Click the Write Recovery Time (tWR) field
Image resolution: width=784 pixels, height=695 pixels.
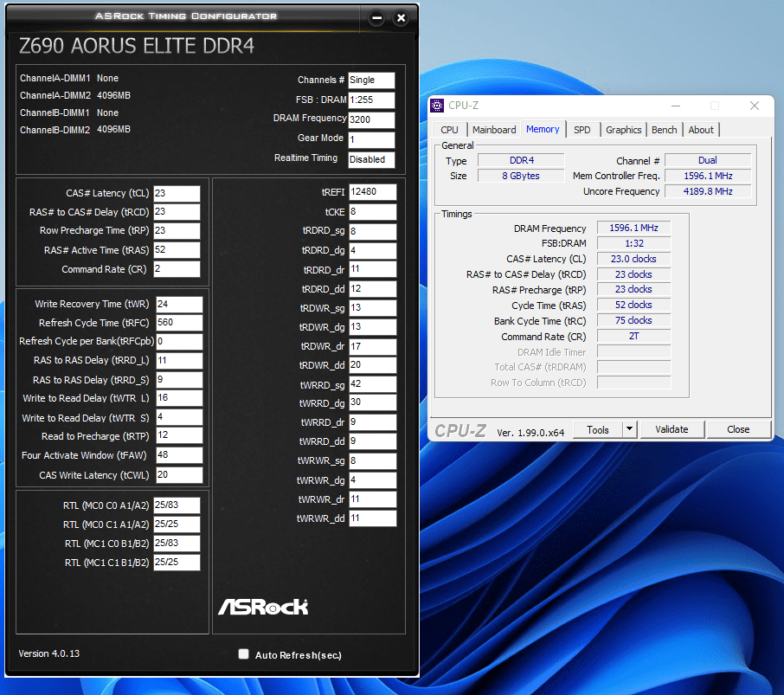coord(179,304)
